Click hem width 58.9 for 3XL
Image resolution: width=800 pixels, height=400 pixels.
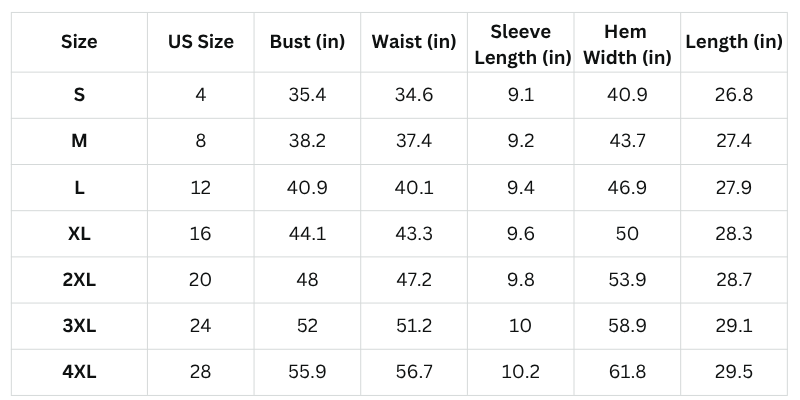[x=627, y=325]
